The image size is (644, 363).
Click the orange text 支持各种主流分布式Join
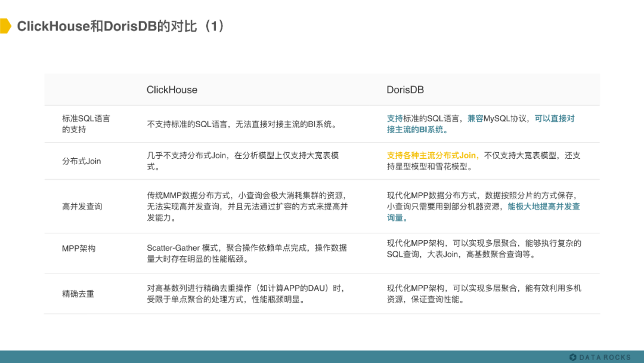433,155
